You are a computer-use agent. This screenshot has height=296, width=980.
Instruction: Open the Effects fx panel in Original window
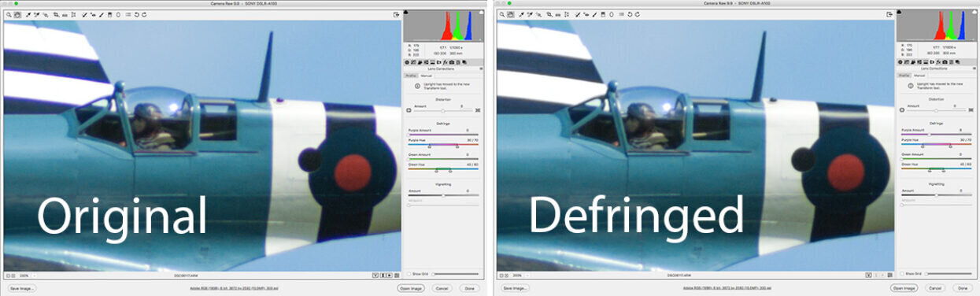(445, 62)
